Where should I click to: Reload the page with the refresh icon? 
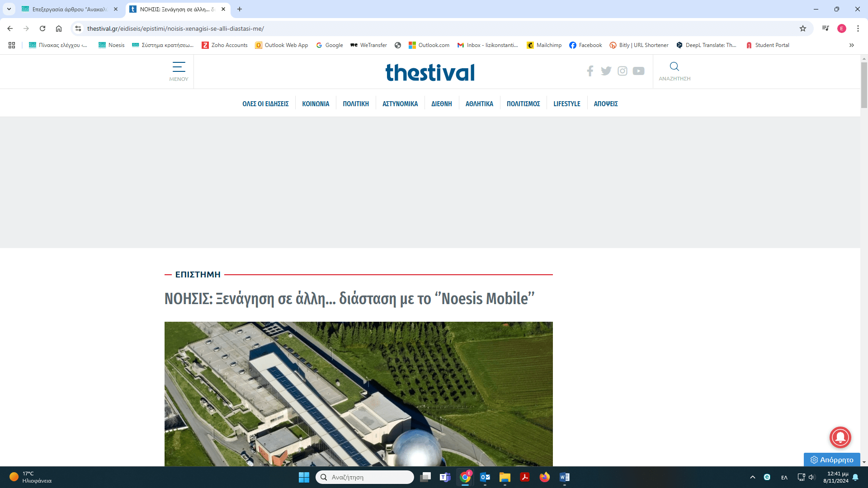click(x=42, y=28)
